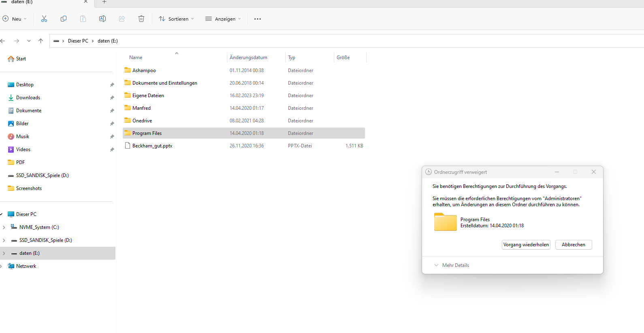This screenshot has width=644, height=333.
Task: Click the Share icon in toolbar
Action: (122, 19)
